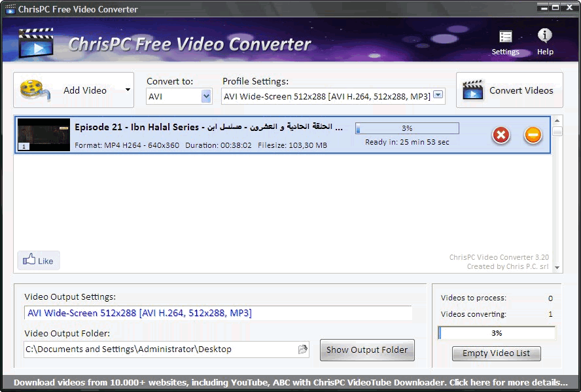Click the Profile Settings text field
Screen dimensions: 581x392
(327, 96)
